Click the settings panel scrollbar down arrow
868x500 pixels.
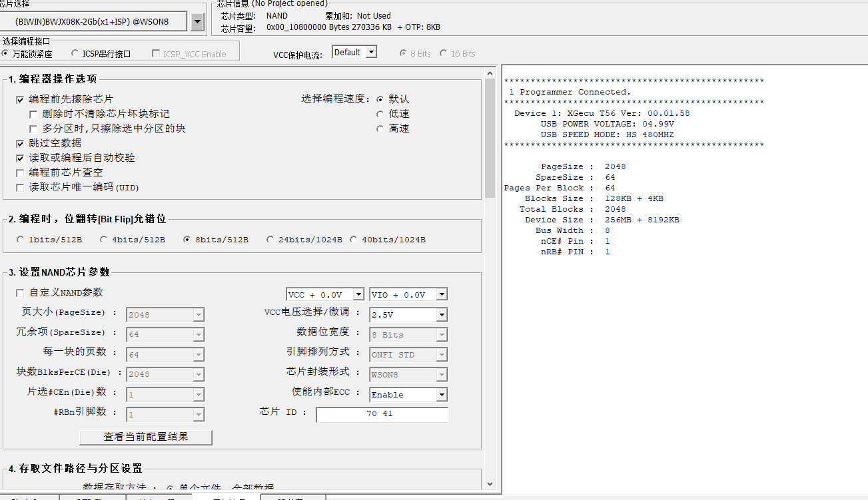491,484
